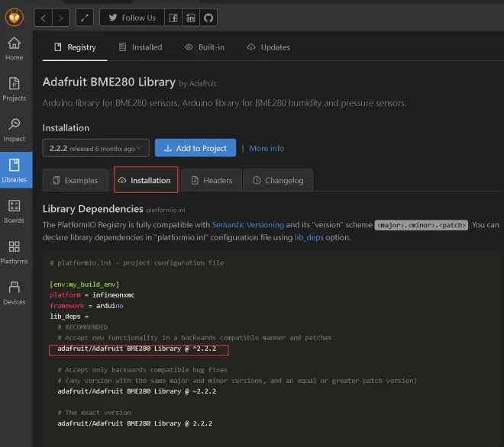Select the Changelog tab
This screenshot has height=447, width=504.
[x=278, y=180]
